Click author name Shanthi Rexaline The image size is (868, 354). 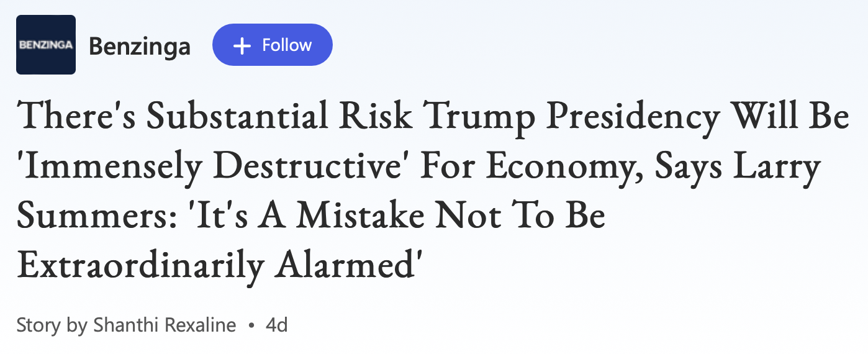click(165, 325)
